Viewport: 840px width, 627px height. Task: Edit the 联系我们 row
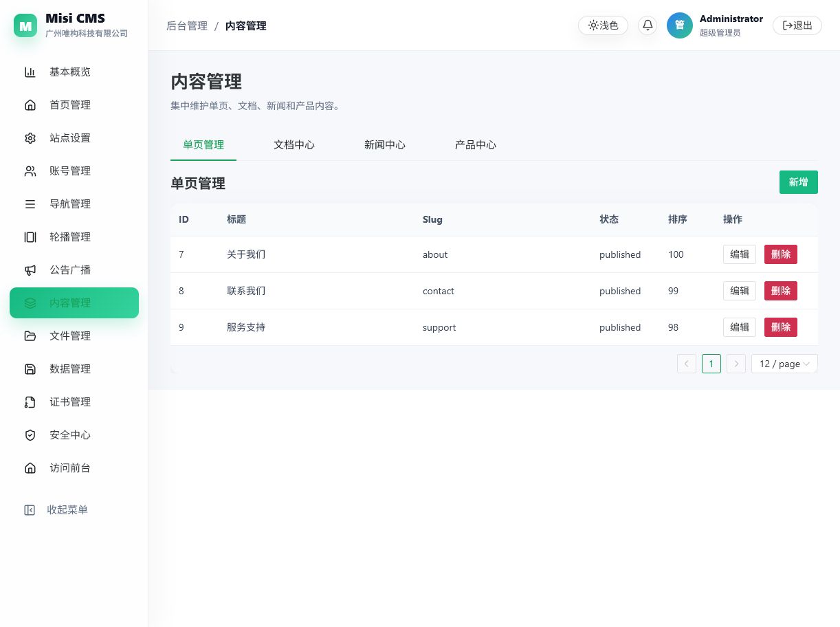(x=740, y=291)
